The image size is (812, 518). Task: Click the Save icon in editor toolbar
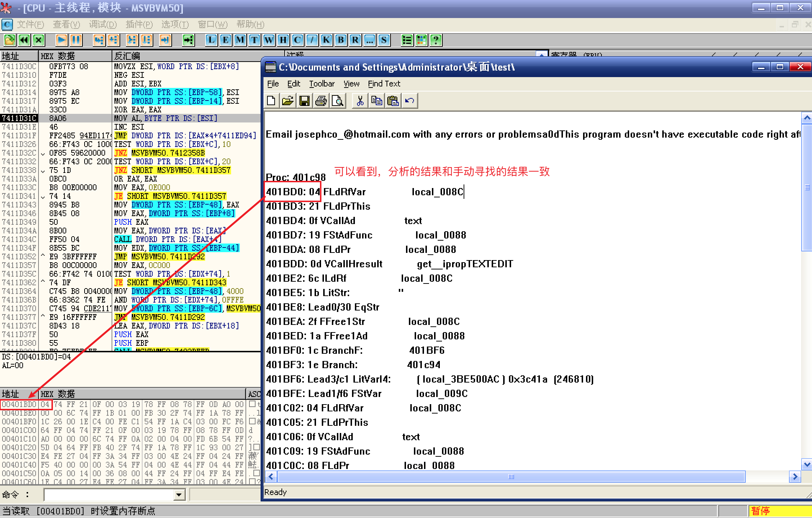click(304, 101)
